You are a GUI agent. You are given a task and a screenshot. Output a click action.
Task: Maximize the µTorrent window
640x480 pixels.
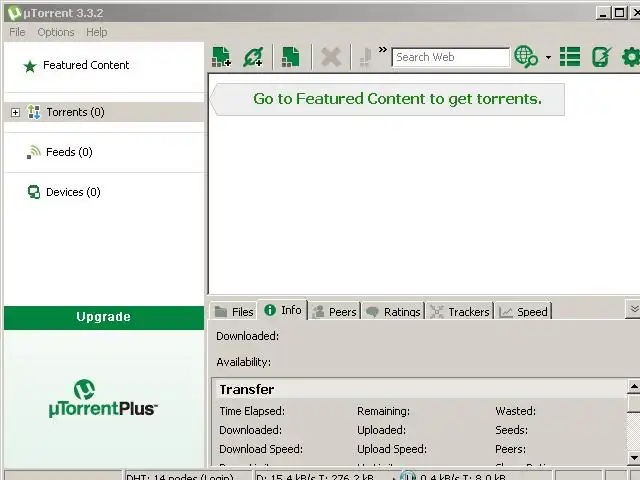tap(619, 13)
